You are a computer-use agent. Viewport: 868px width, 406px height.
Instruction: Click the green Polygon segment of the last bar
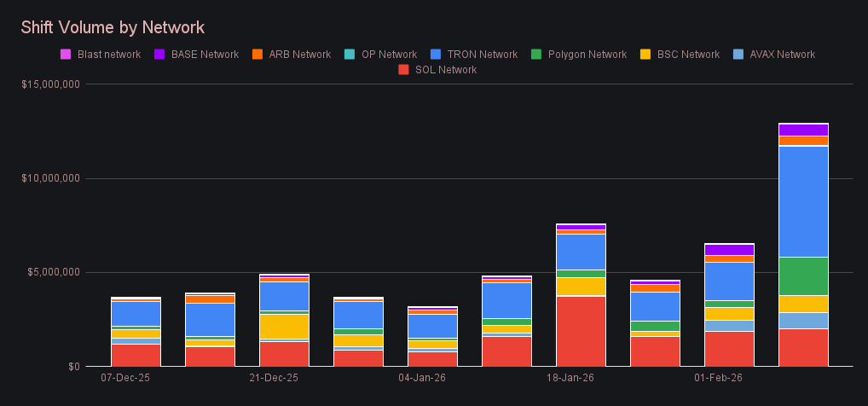tap(803, 275)
